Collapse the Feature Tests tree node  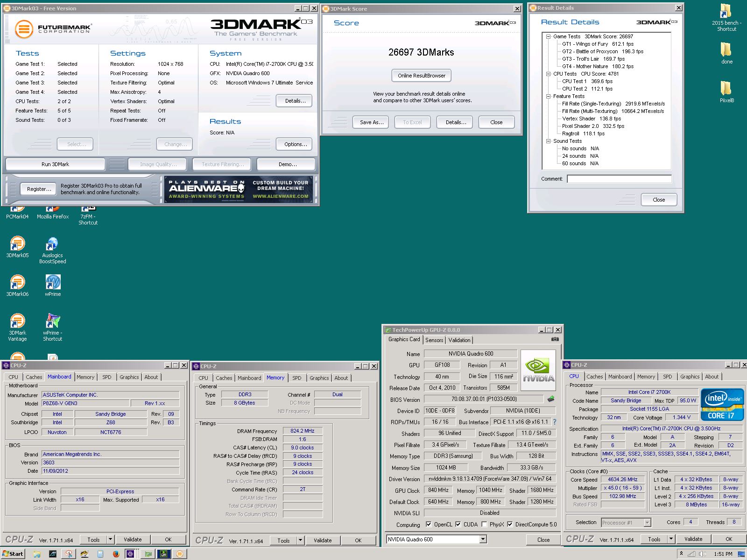[x=549, y=96]
